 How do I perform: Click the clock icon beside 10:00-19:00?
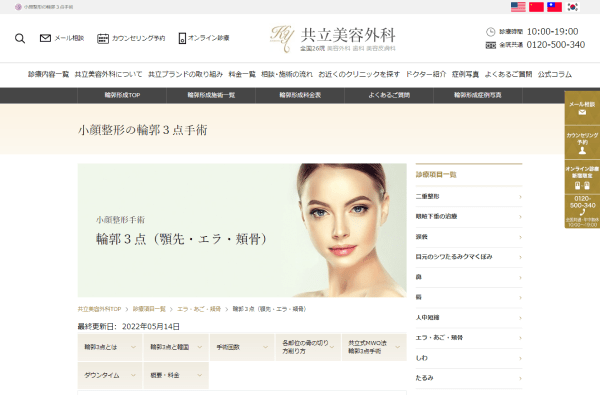pos(491,32)
